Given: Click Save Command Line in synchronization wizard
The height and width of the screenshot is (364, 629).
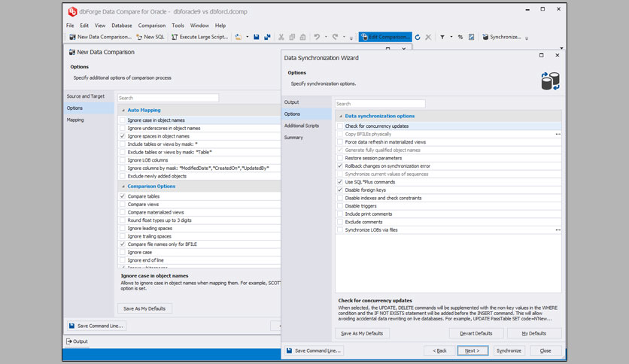Looking at the screenshot, I should pos(314,350).
